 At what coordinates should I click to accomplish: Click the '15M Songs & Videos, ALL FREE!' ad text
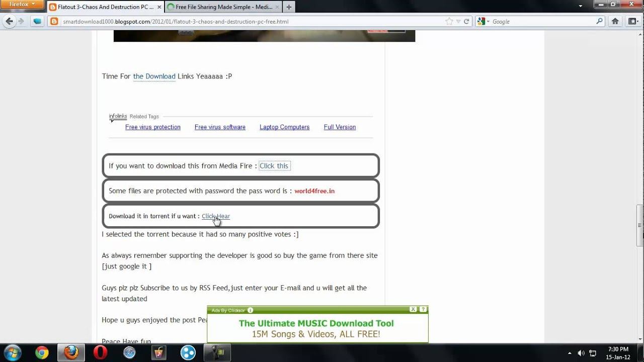pos(316,334)
